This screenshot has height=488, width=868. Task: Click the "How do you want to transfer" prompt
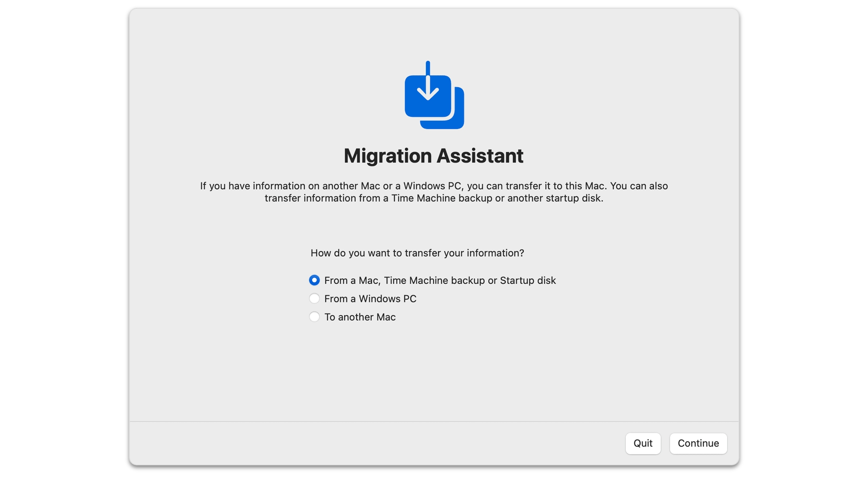click(x=417, y=253)
